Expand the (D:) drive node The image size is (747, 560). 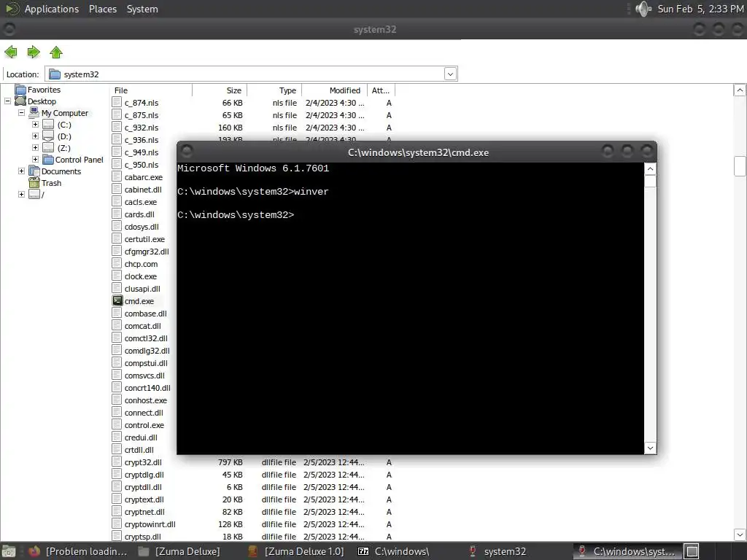(x=35, y=136)
